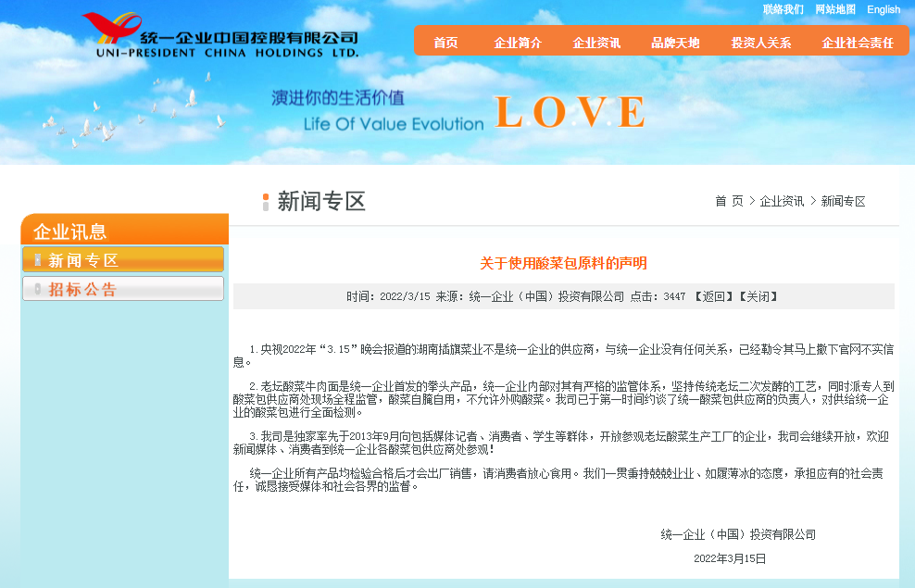Switch to the 品牌天地 tab
This screenshot has width=915, height=588.
tap(675, 42)
